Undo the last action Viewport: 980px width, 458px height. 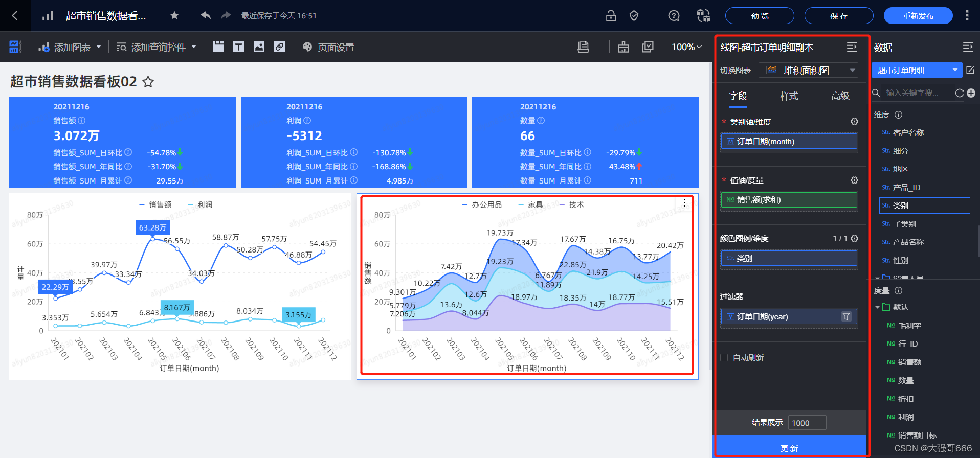206,16
